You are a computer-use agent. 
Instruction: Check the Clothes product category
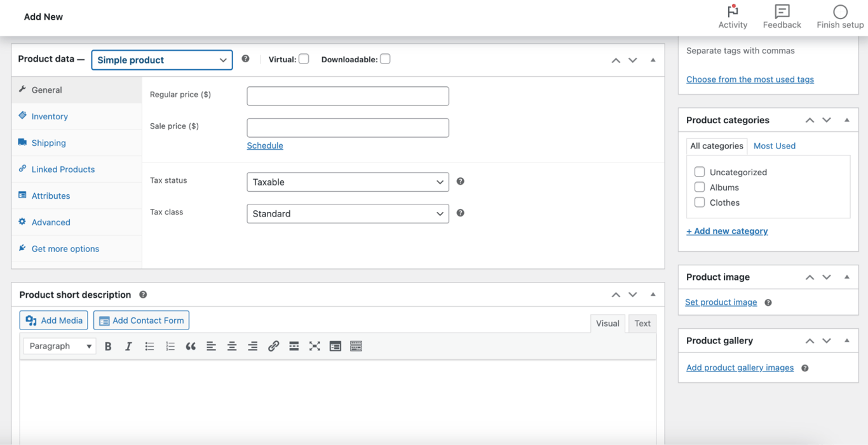point(700,202)
